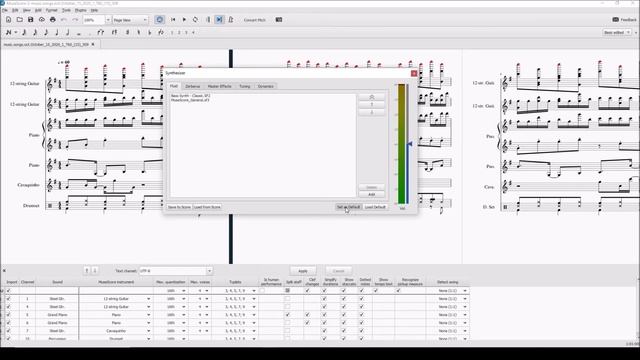Click the soundfont move up arrow button
The height and width of the screenshot is (360, 640).
371,105
